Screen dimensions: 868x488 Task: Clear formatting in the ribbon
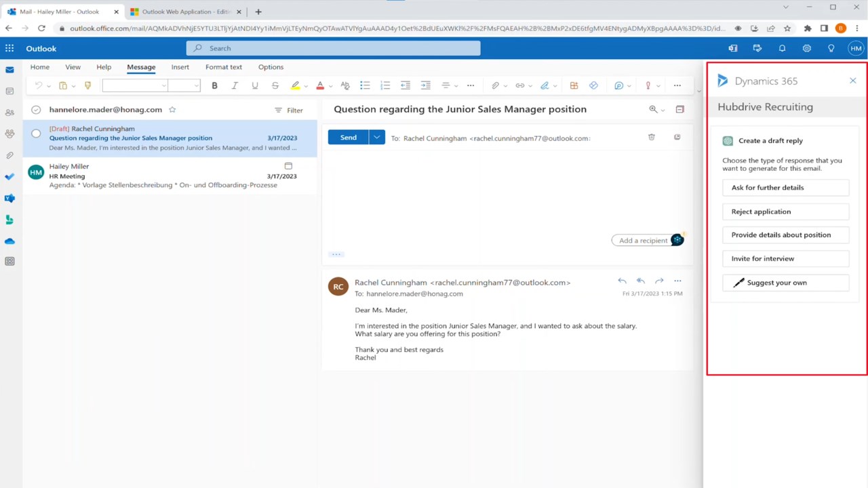344,85
